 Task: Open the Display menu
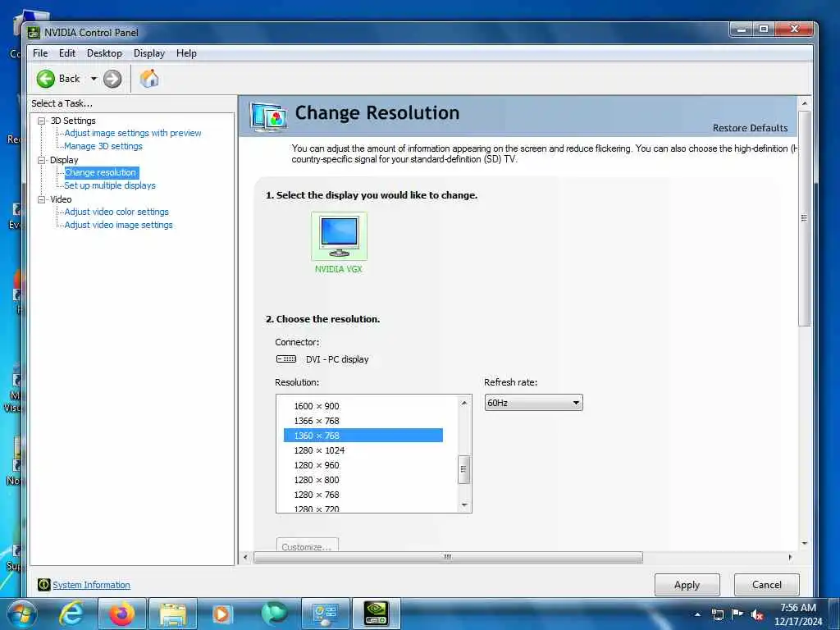coord(149,53)
